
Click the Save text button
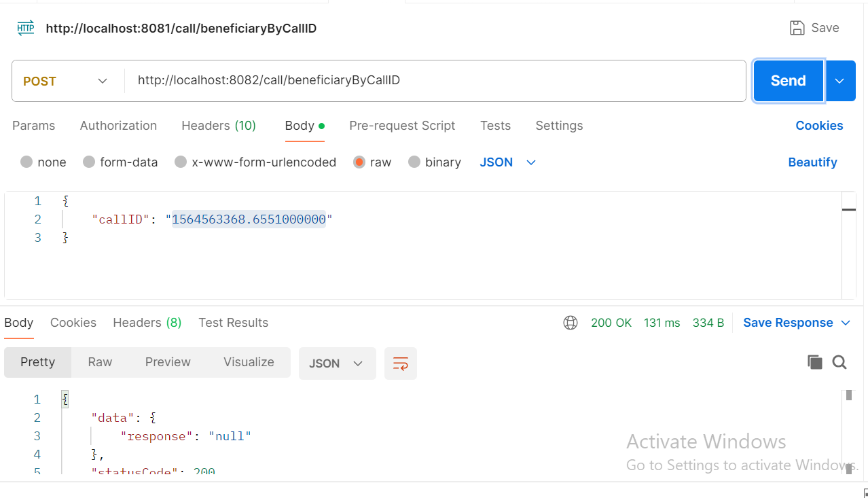[x=825, y=28]
